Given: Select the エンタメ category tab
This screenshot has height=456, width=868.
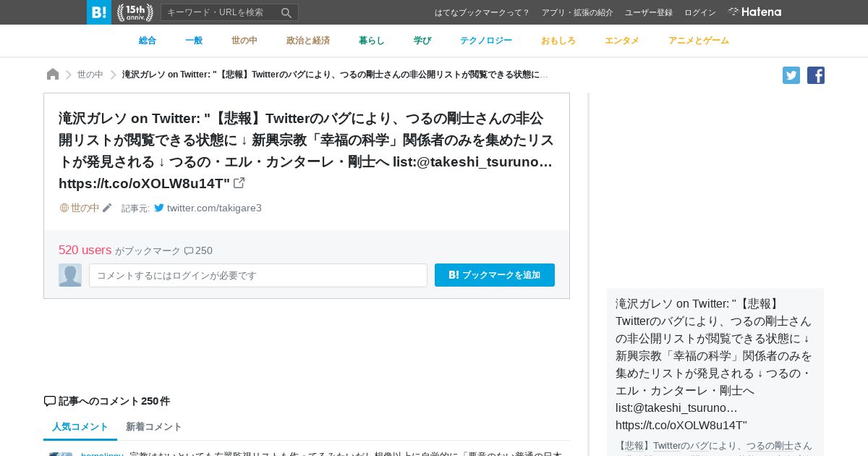Looking at the screenshot, I should (622, 41).
